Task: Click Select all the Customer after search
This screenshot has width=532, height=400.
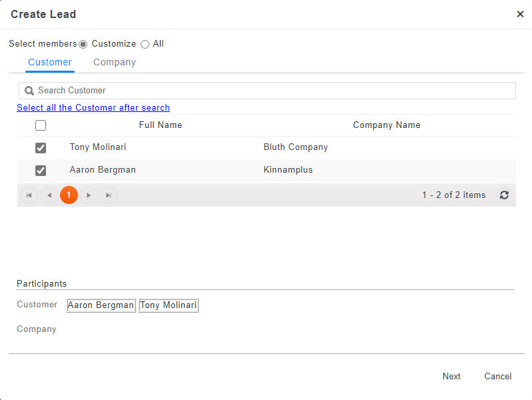Action: click(93, 108)
